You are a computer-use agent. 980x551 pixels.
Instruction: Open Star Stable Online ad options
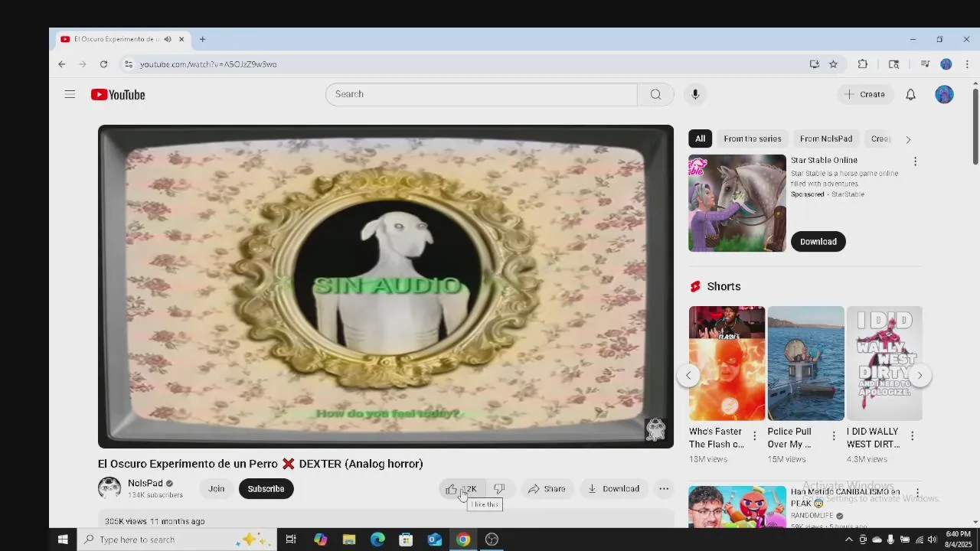[915, 161]
